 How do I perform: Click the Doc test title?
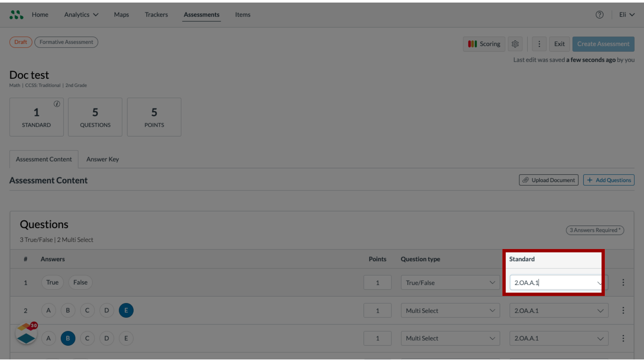pos(29,75)
